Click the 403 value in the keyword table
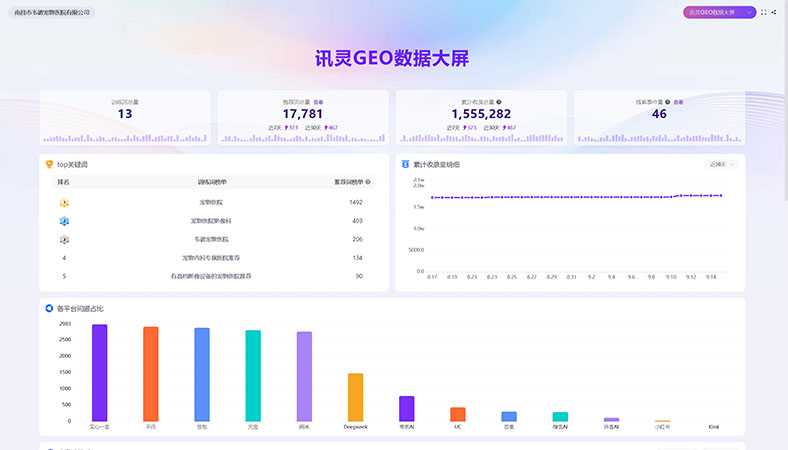The width and height of the screenshot is (788, 450). [357, 221]
